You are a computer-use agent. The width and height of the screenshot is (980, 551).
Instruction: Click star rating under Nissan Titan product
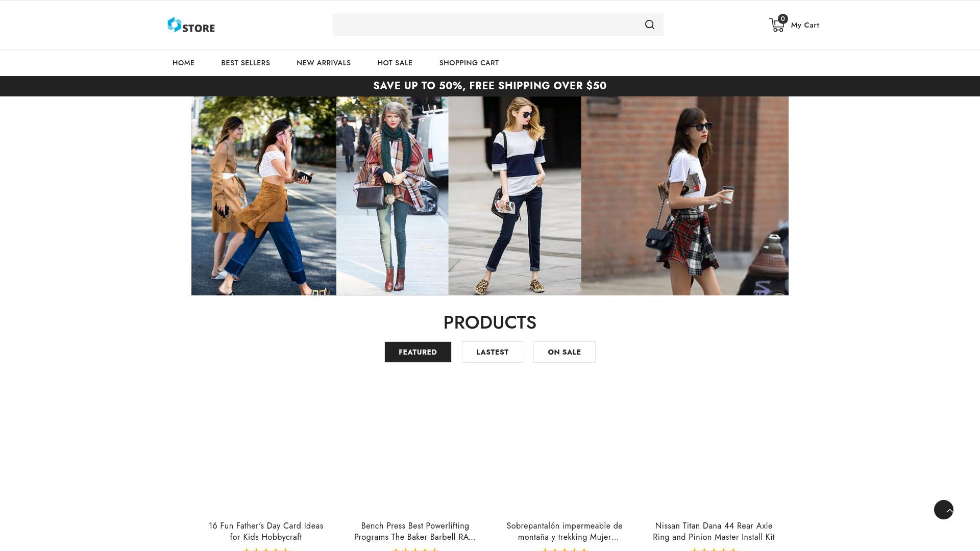tap(713, 549)
